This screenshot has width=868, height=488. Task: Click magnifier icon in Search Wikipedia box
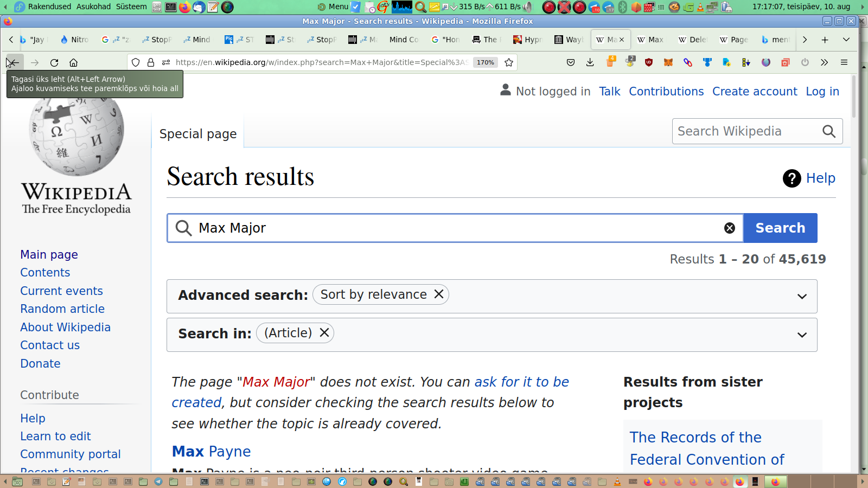pos(828,131)
